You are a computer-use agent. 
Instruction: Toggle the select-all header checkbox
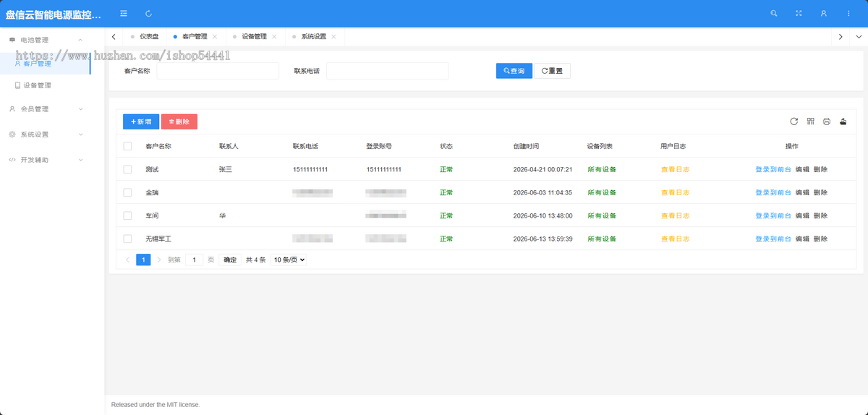click(x=128, y=146)
